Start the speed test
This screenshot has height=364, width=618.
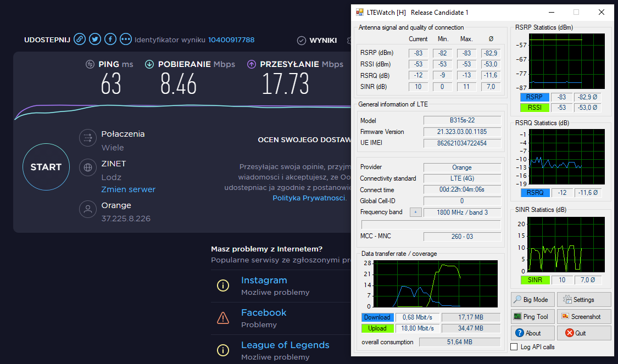coord(46,167)
